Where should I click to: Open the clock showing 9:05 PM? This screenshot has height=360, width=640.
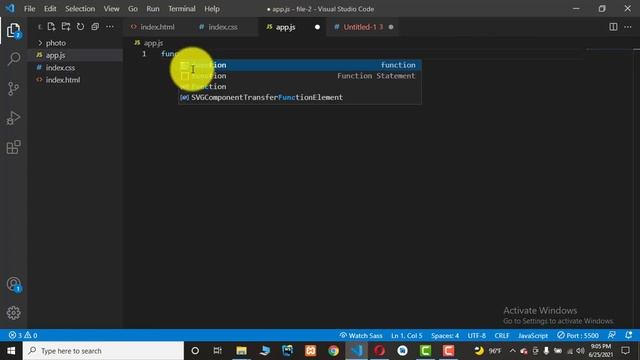click(600, 351)
